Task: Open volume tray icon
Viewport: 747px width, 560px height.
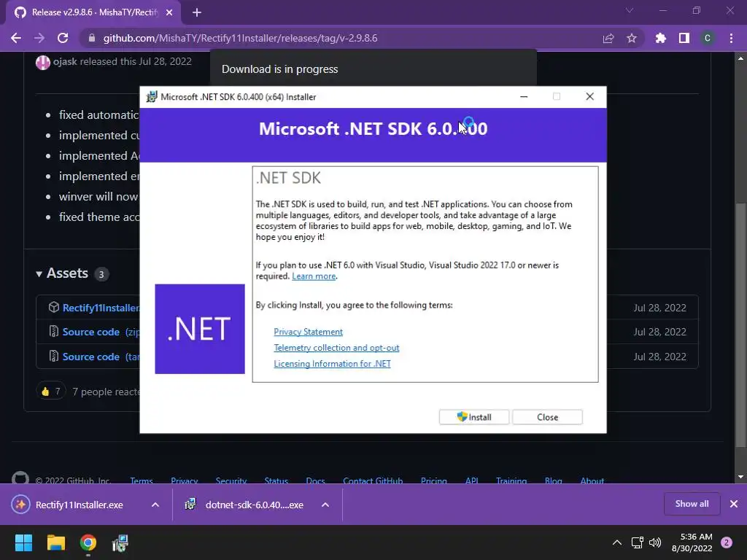Action: (656, 542)
